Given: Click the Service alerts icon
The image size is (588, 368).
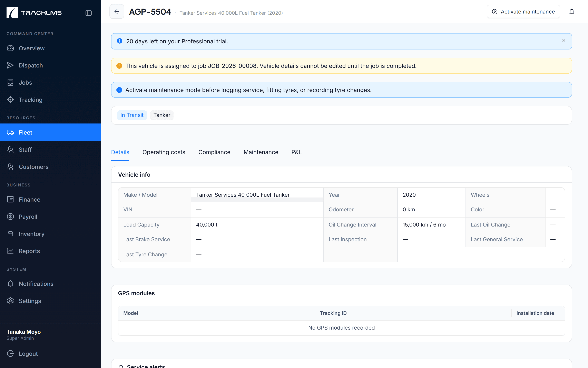Looking at the screenshot, I should tap(121, 366).
